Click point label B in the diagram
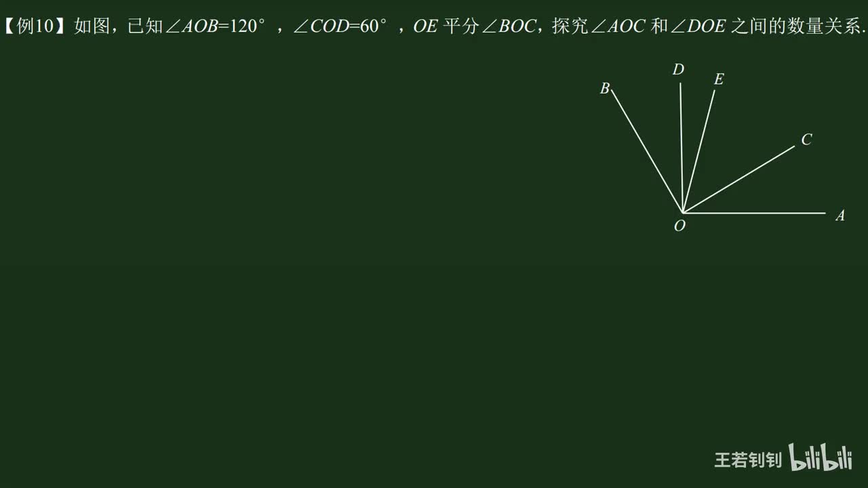The image size is (868, 488). coord(604,89)
